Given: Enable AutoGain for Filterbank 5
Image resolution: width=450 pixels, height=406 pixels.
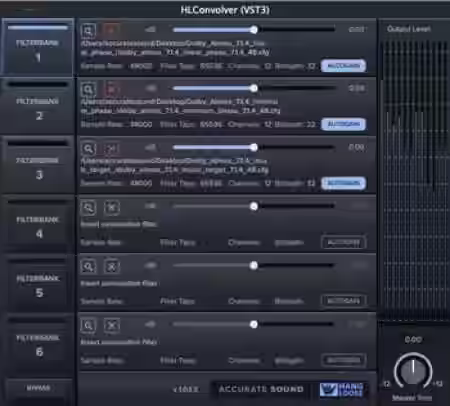Looking at the screenshot, I should pos(343,301).
